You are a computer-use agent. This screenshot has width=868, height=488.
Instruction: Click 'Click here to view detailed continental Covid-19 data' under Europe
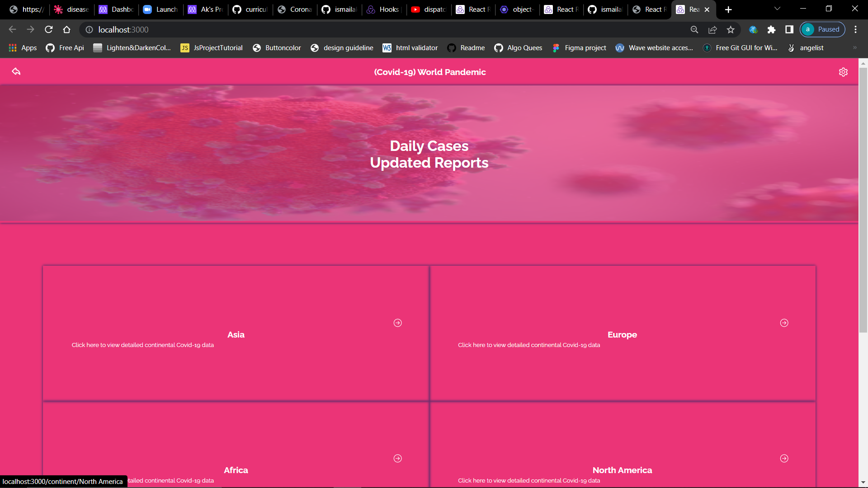(529, 345)
